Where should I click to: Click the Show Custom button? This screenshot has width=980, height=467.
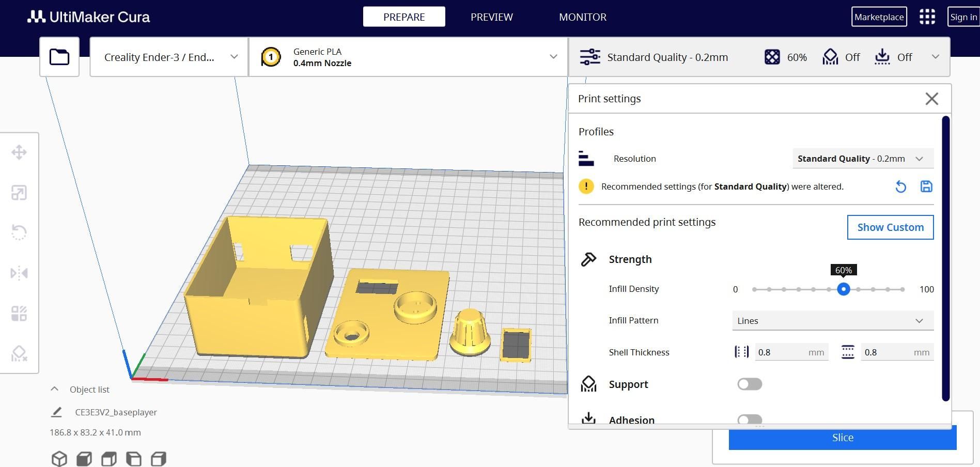890,227
